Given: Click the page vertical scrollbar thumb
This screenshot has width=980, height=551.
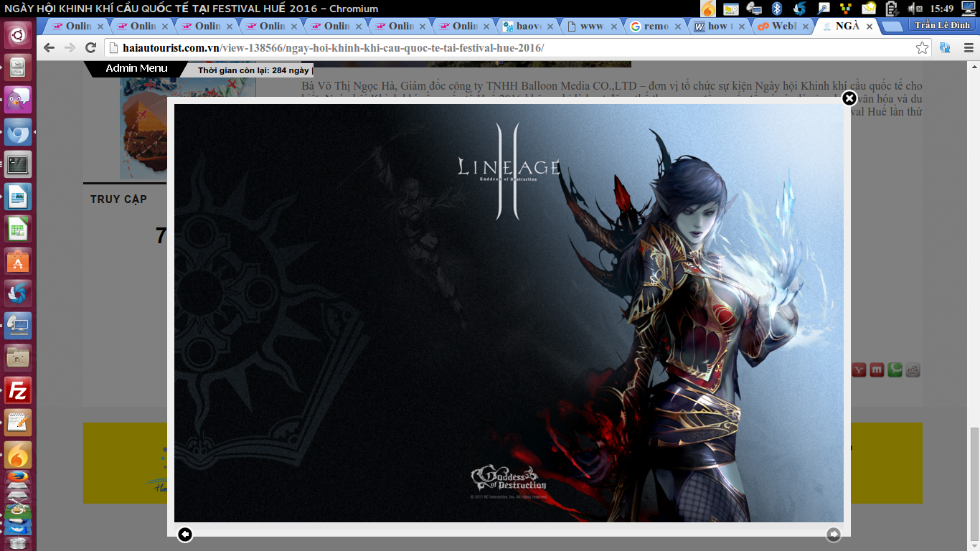Looking at the screenshot, I should 974,484.
